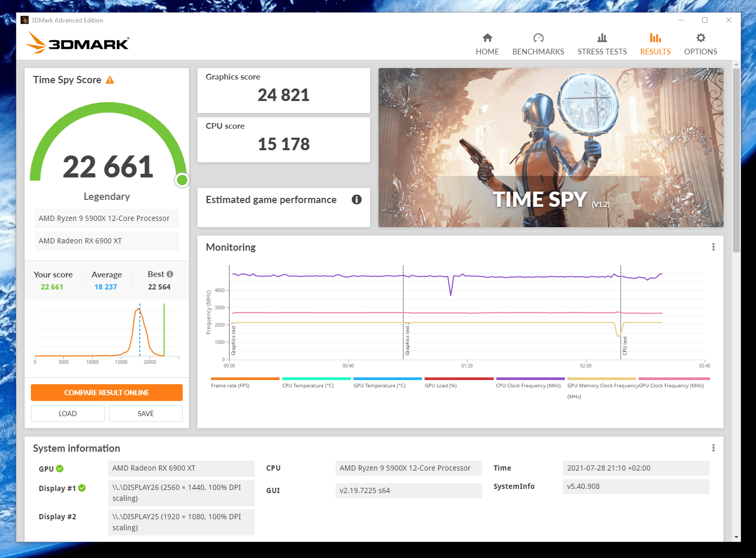
Task: Open the OPTIONS tab
Action: (701, 44)
